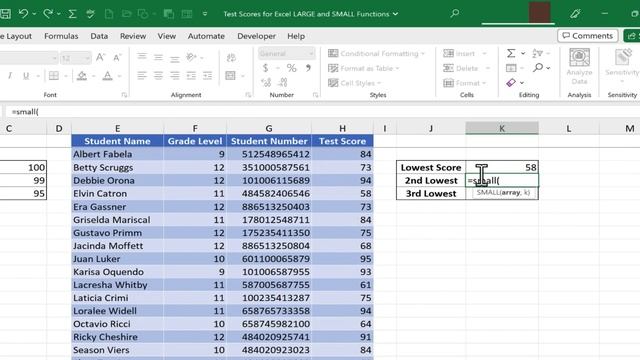Click the Orientation text angle icon
Screen dimensions: 640x360
191,57
